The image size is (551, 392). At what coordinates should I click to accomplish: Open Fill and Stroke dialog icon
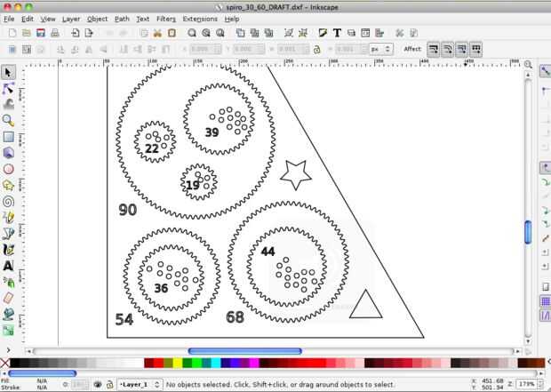(x=323, y=33)
